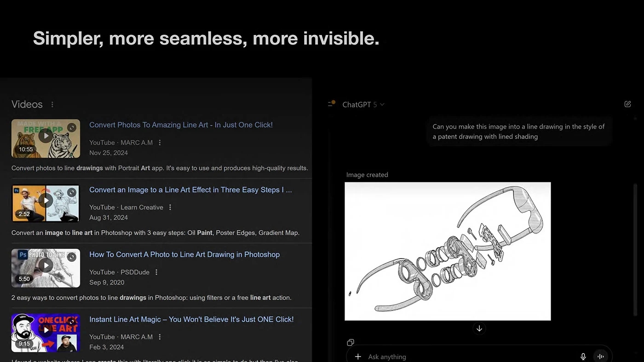Open 'Convert an Image to a Line Art Effect' link

tap(190, 190)
